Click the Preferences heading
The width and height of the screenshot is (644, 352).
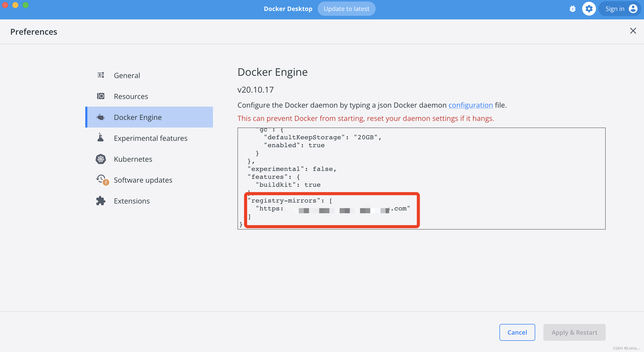click(34, 32)
